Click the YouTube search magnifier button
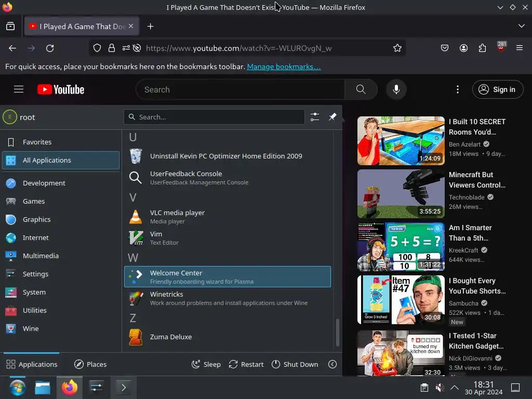The height and width of the screenshot is (399, 532). coord(361,89)
